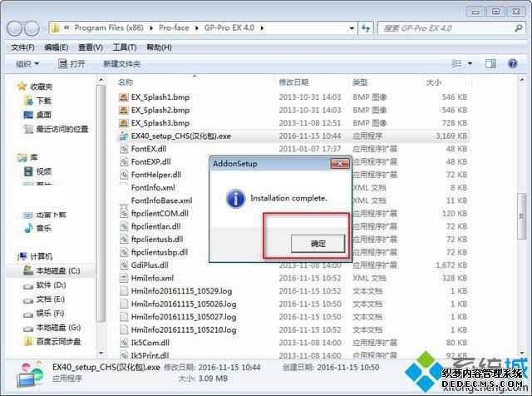Open 最近访问的位置 in sidebar
This screenshot has height=396, width=532.
point(56,129)
